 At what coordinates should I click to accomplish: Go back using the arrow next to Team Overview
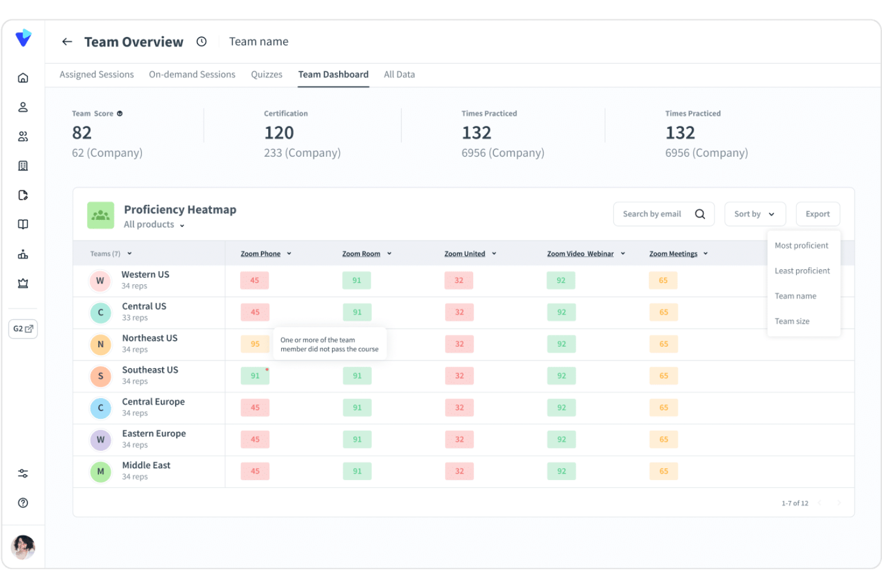point(67,42)
